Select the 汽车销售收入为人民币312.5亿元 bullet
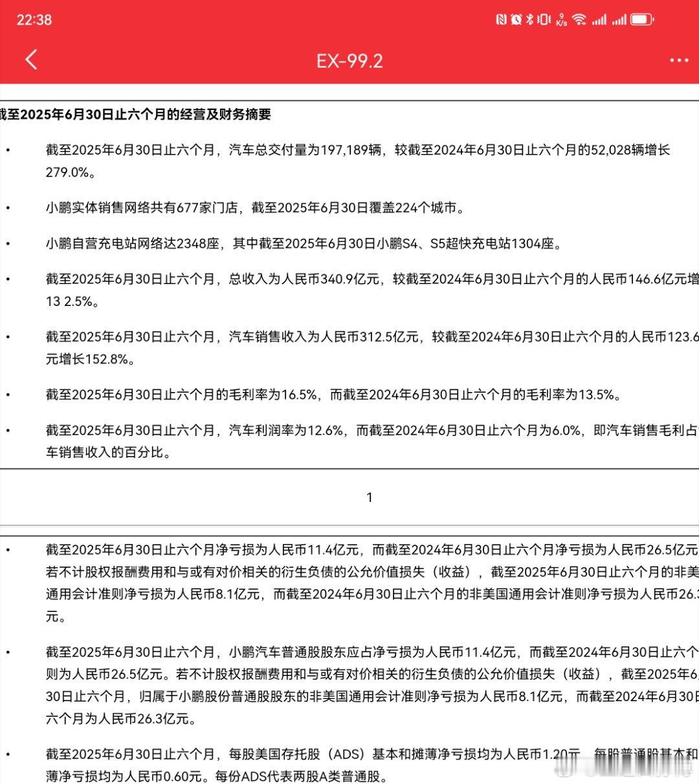Image resolution: width=699 pixels, height=784 pixels. 372,336
